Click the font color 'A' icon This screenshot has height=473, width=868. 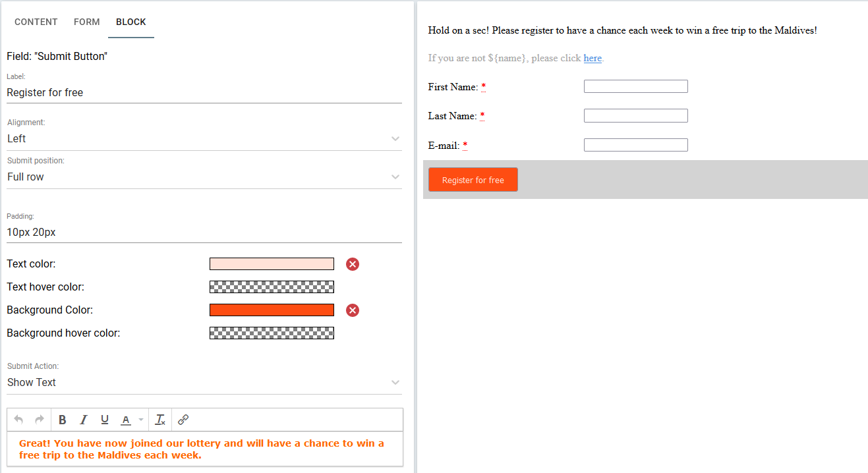tap(126, 420)
